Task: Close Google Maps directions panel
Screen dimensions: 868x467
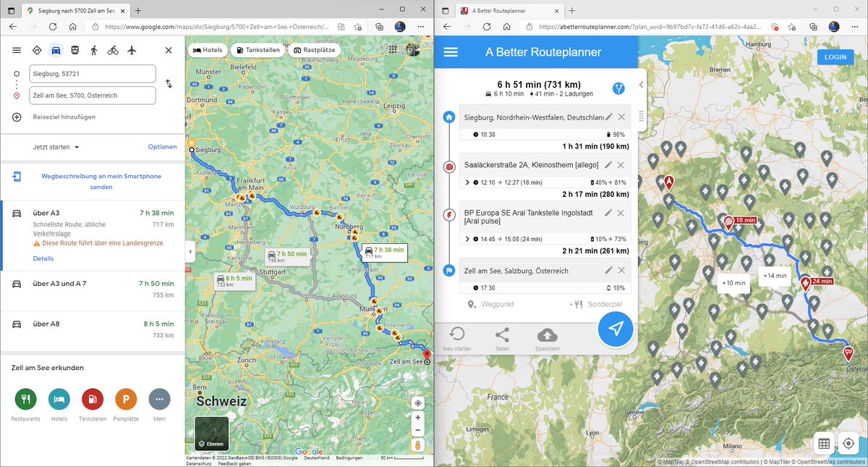Action: pyautogui.click(x=169, y=50)
